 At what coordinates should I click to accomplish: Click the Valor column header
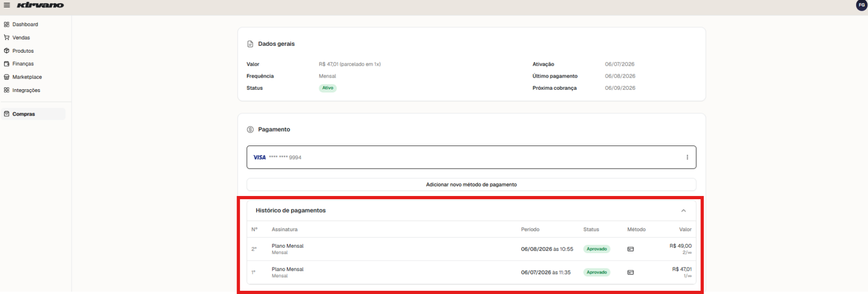[x=685, y=229]
